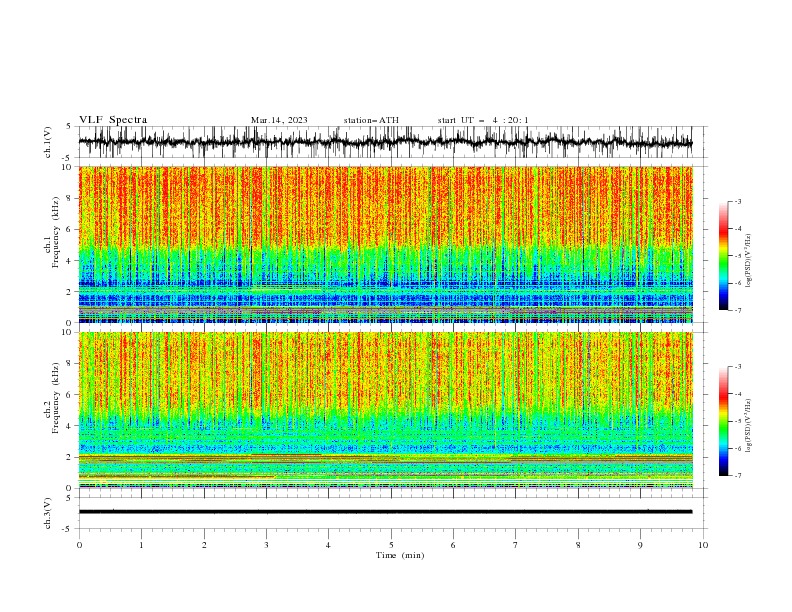792x612 pixels.
Task: Click the time axis tick label "9"
Action: pyautogui.click(x=640, y=545)
